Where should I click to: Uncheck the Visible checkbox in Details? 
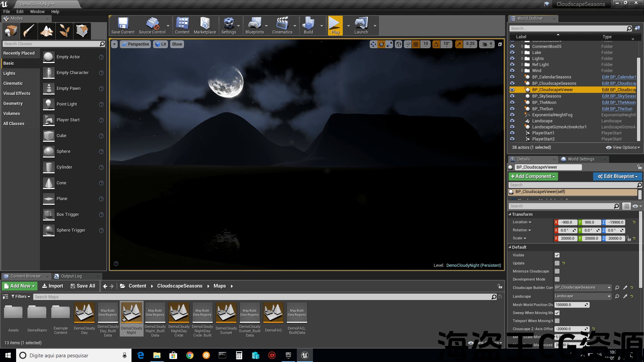click(557, 255)
